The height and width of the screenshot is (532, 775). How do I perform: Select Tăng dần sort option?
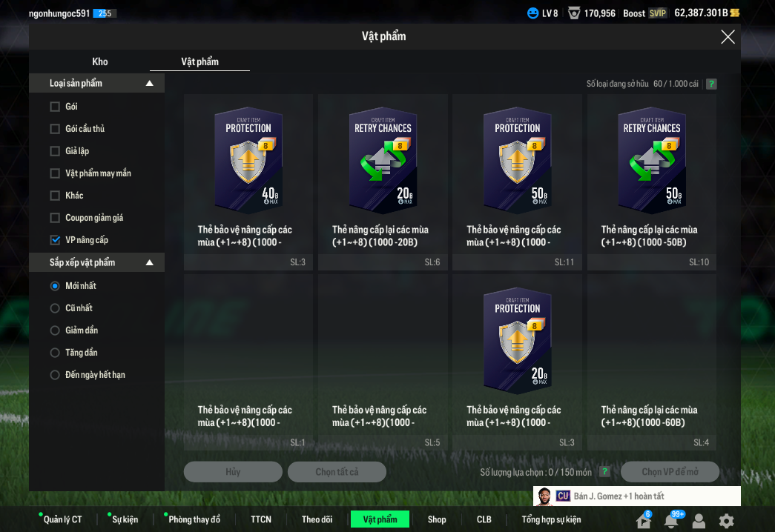tap(55, 353)
